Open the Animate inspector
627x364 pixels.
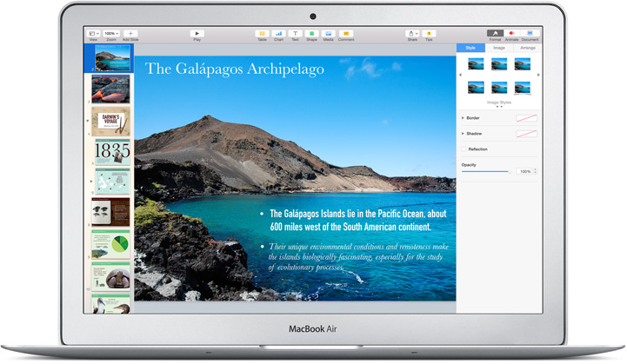tap(511, 33)
